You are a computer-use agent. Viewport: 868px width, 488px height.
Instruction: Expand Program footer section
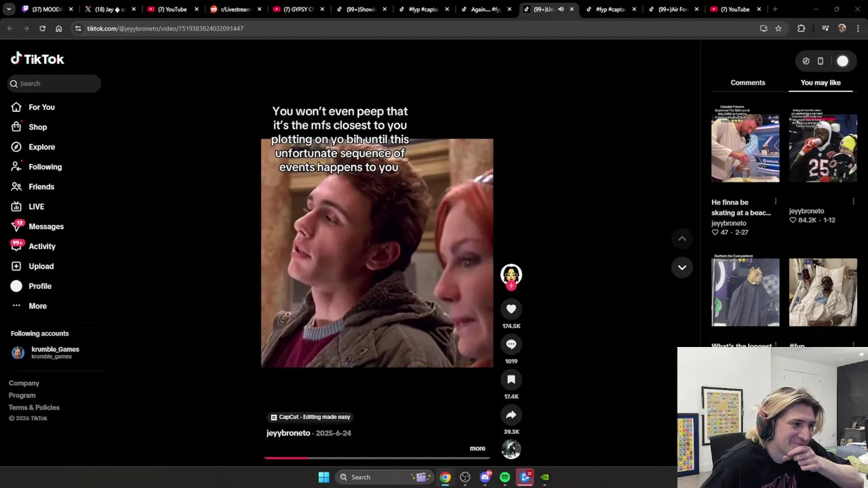[22, 395]
